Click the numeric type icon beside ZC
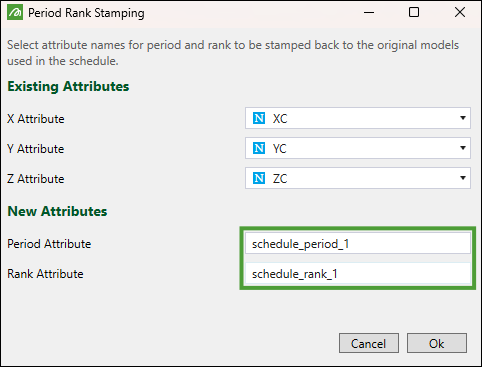 (x=259, y=178)
